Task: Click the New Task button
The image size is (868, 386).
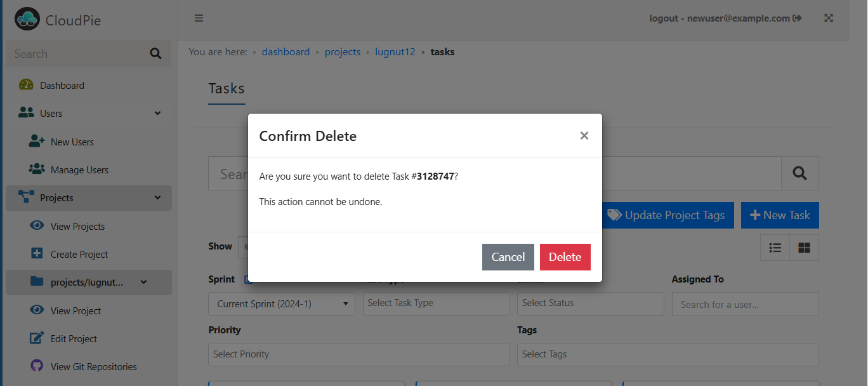Action: (780, 215)
